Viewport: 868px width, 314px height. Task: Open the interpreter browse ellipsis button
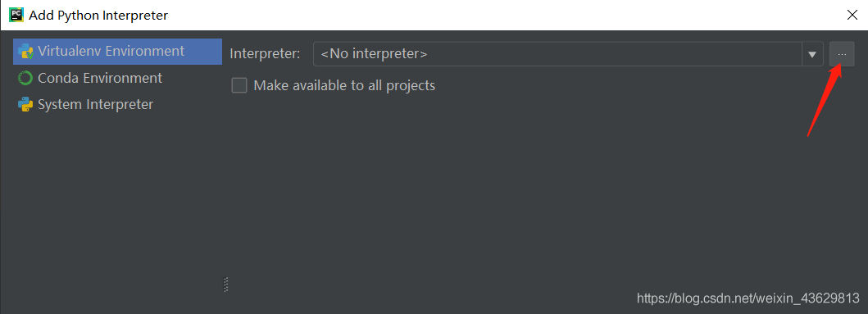tap(842, 54)
